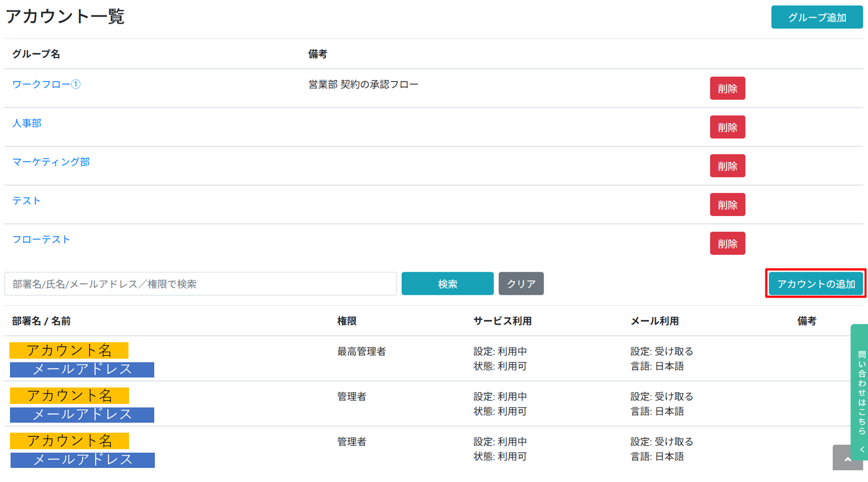This screenshot has height=482, width=868.
Task: Select the second 管理者 account's email address
Action: pyautogui.click(x=82, y=460)
